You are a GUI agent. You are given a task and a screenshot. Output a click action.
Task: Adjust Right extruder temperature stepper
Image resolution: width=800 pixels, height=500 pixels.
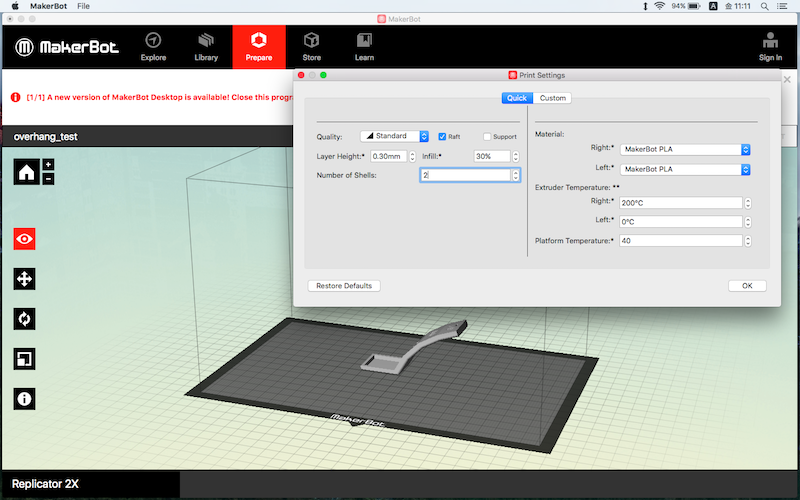[747, 203]
